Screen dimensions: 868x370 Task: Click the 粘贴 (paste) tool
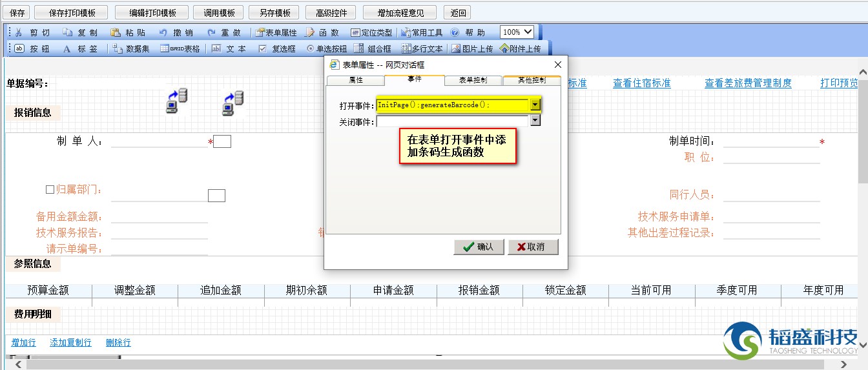coord(128,32)
